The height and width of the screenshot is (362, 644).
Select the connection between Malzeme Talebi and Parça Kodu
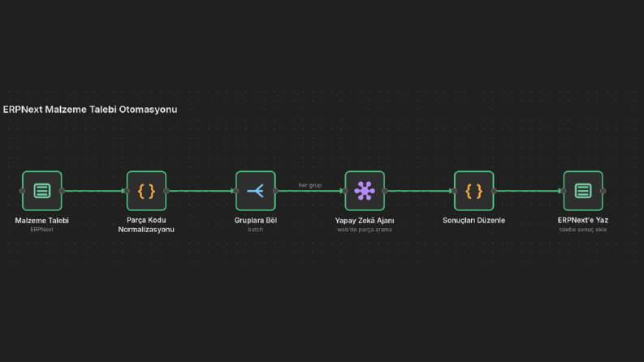tap(94, 191)
